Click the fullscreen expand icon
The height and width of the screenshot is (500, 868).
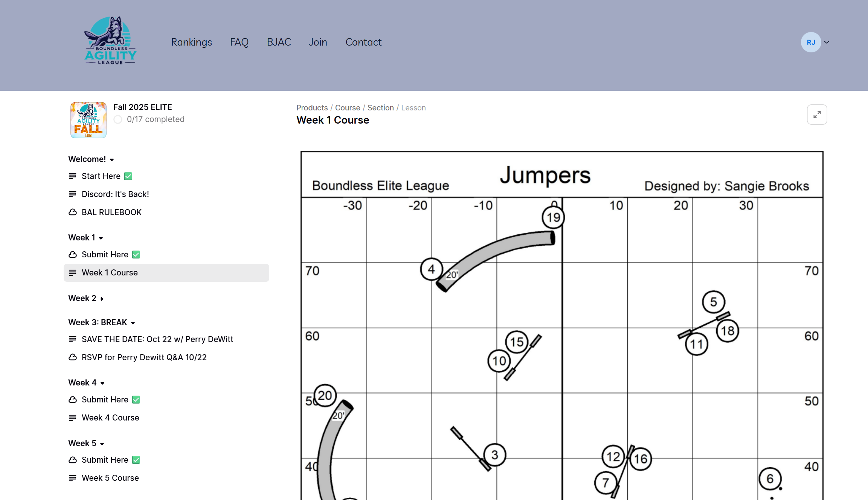[817, 115]
